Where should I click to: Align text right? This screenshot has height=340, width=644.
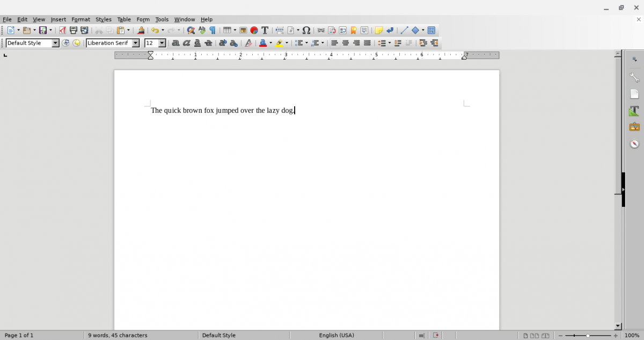356,43
